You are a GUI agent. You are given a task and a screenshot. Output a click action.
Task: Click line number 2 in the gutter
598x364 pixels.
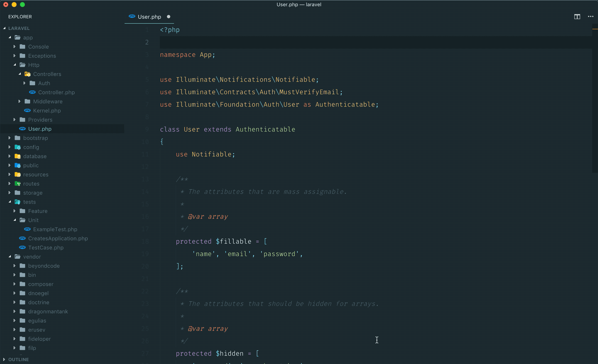(147, 42)
